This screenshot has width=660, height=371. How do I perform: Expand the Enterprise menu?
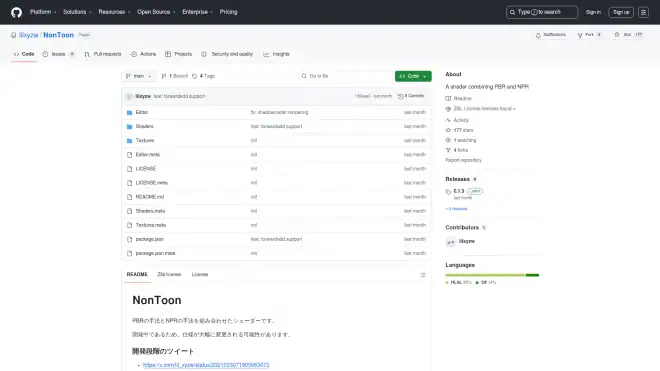pyautogui.click(x=197, y=12)
